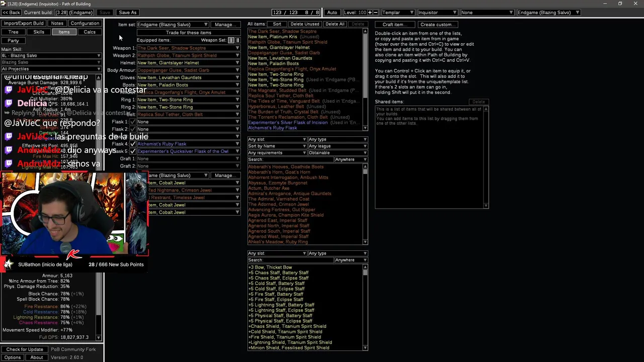Screen dimensions: 644x362
Task: Activate weapon set I button
Action: (x=231, y=40)
